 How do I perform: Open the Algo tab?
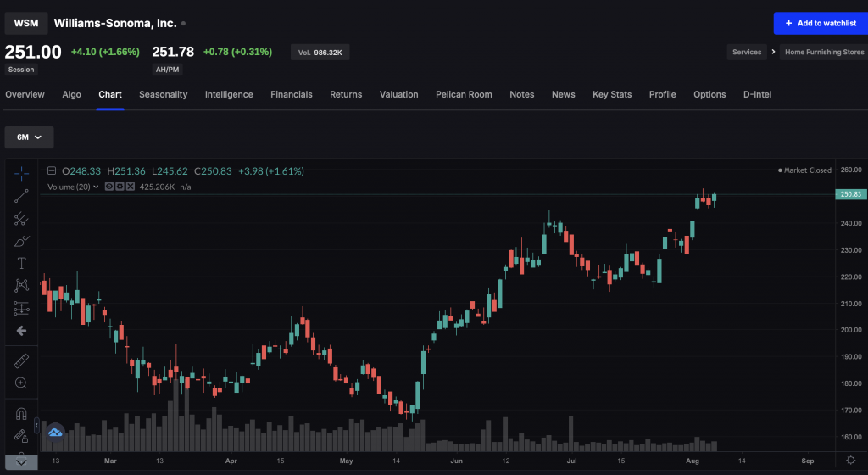(71, 95)
